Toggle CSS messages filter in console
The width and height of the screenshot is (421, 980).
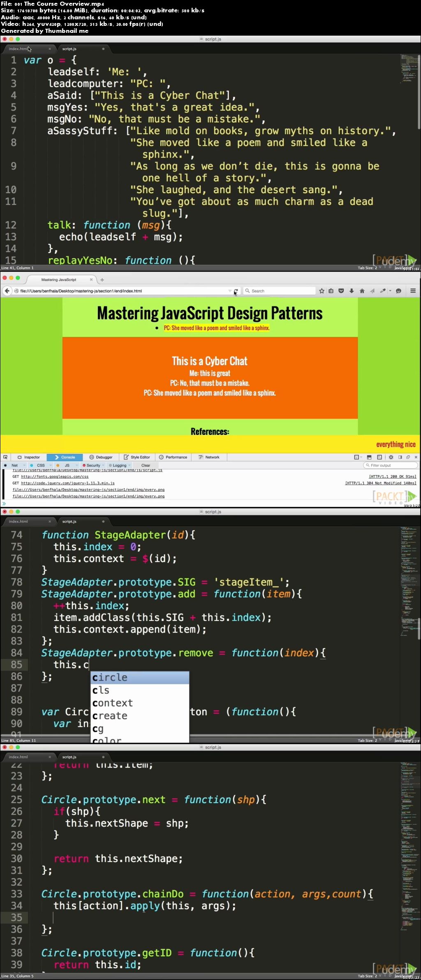41,465
